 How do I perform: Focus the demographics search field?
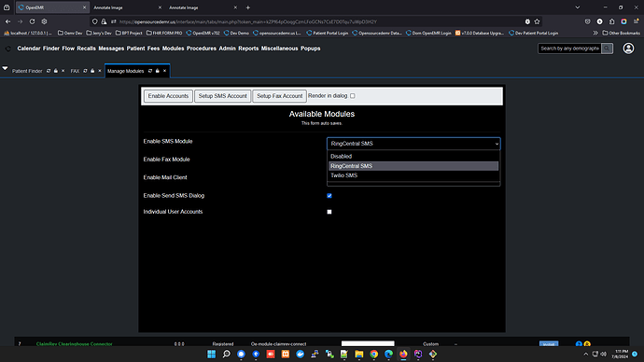(569, 49)
